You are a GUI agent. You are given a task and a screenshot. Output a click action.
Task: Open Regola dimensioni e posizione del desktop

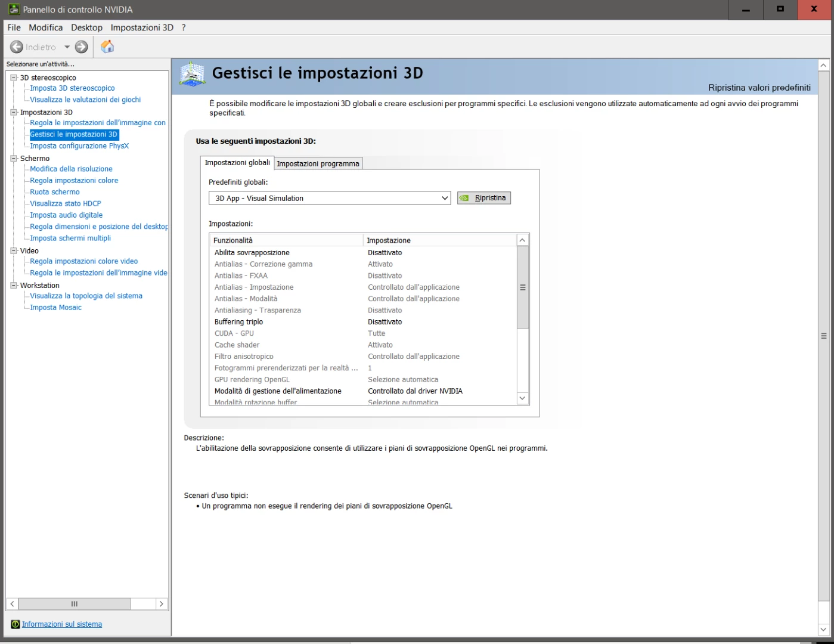tap(99, 227)
